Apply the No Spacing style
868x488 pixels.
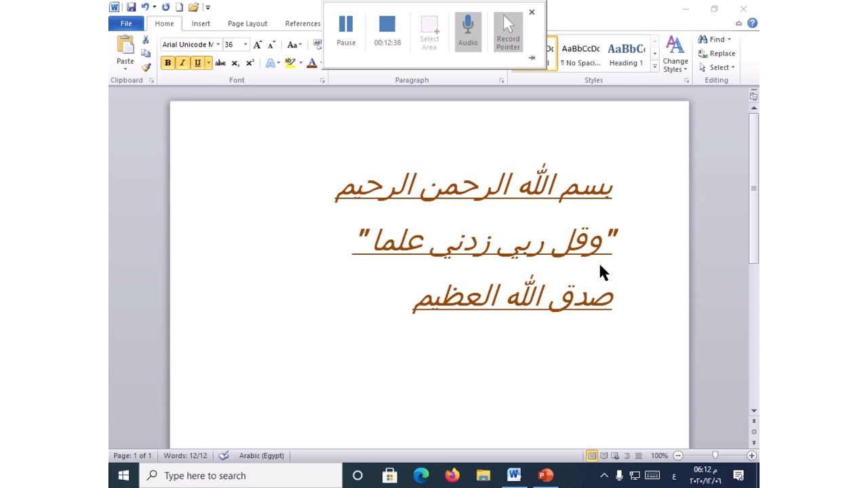point(580,54)
